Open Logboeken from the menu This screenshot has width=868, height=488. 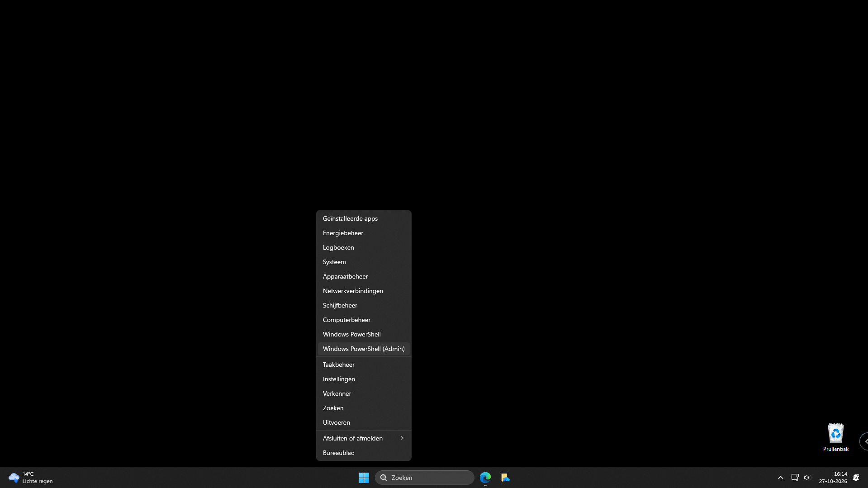(364, 247)
